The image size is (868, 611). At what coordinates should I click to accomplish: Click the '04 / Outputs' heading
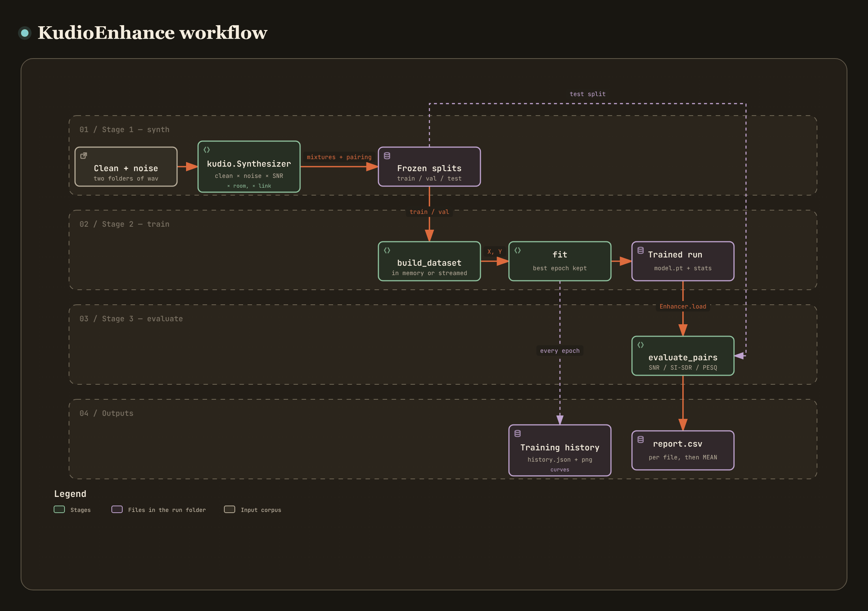[x=106, y=414]
